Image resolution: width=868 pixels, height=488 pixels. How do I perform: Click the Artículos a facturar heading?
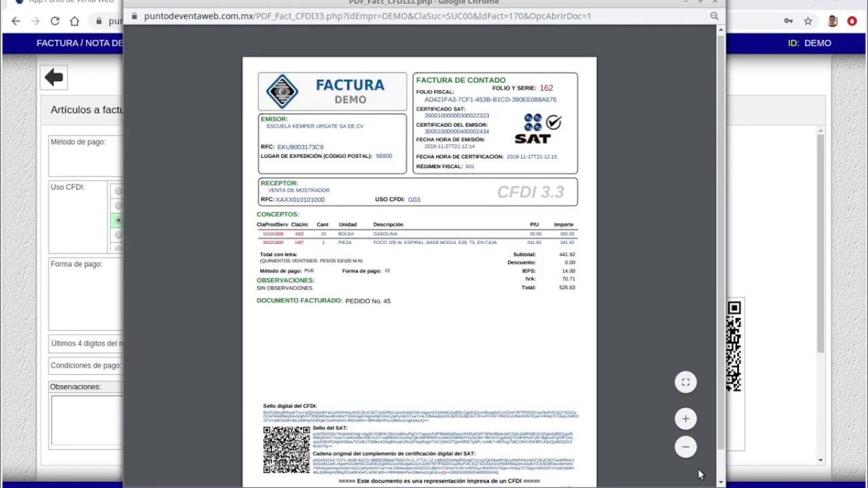(x=87, y=110)
